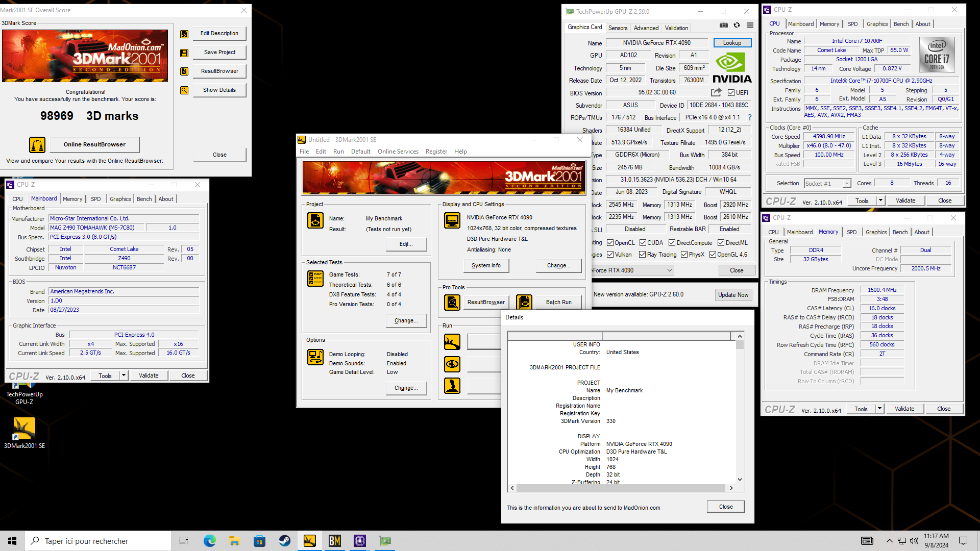Open the Online Services menu
Screen dimensions: 980x551
pos(398,152)
